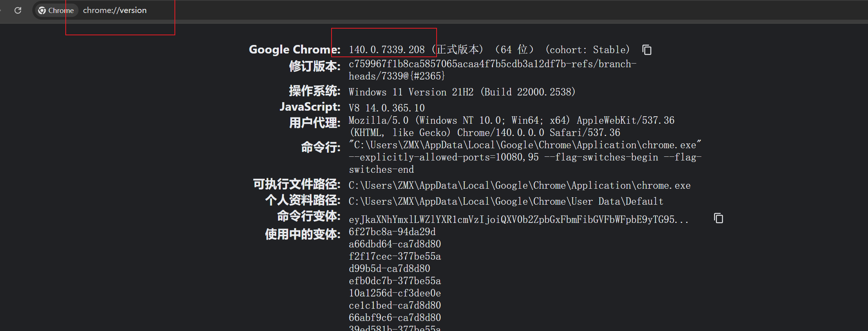Click the "可执行文件路径:" label
868x331 pixels.
pos(297,184)
